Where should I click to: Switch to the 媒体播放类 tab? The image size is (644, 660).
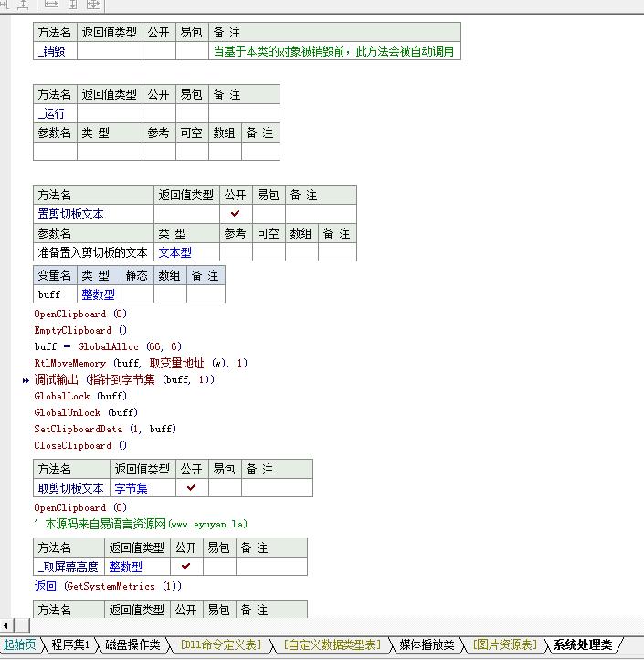click(427, 644)
